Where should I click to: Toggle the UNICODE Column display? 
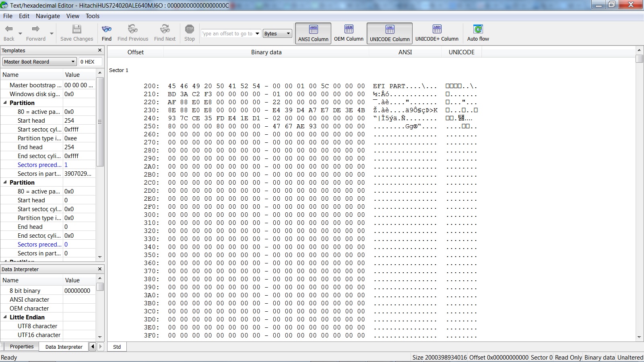[x=390, y=33]
